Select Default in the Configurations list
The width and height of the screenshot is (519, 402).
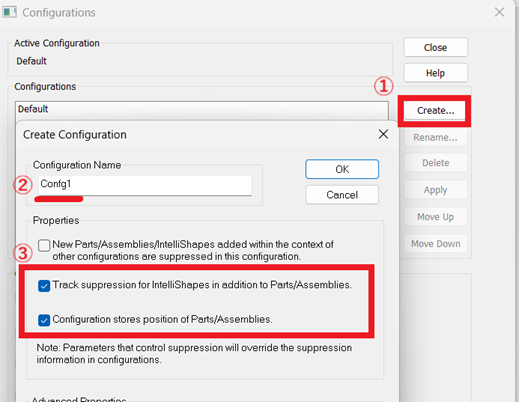tap(202, 109)
